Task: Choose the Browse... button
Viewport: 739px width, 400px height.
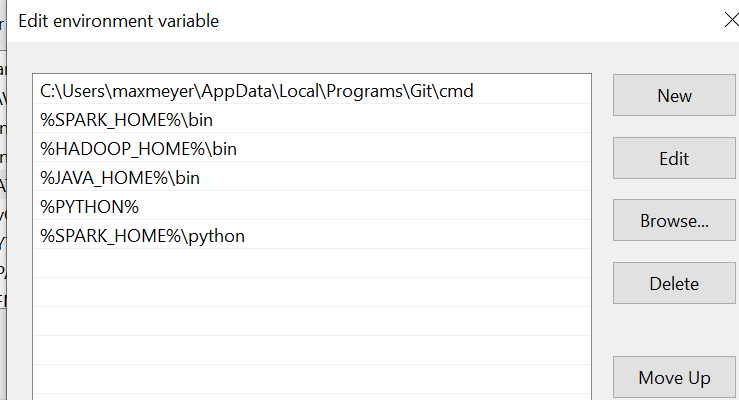Action: tap(674, 220)
